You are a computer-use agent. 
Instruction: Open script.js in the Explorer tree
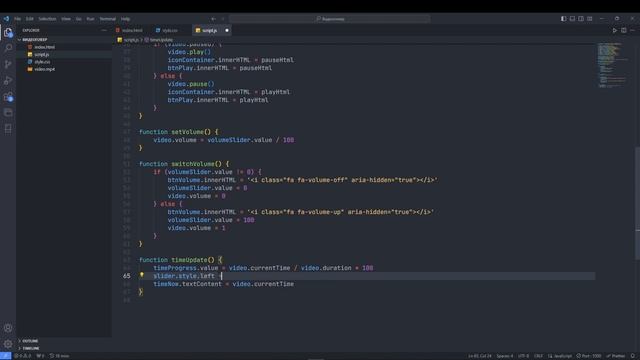[42, 54]
